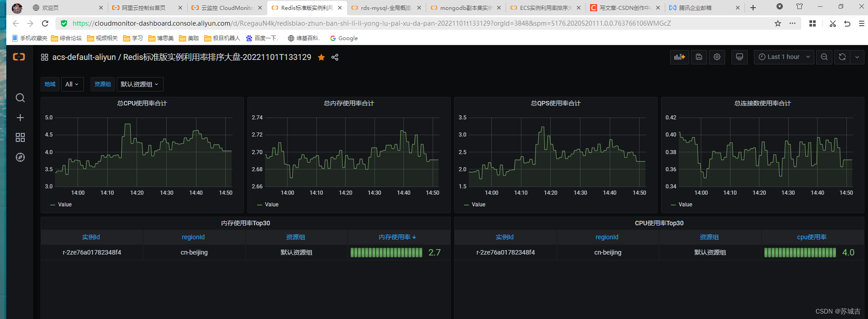Open the 总内存使用率合计 panel title menu

(349, 103)
